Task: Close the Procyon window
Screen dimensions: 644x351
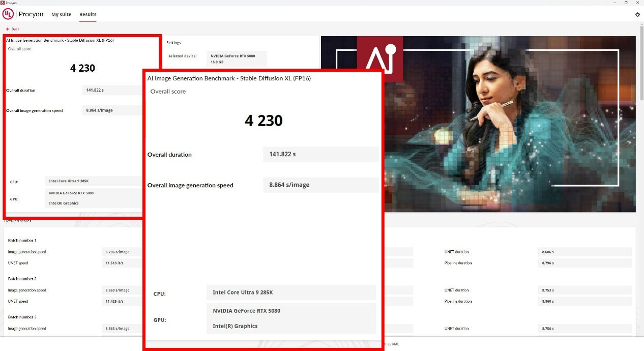Action: [x=638, y=3]
